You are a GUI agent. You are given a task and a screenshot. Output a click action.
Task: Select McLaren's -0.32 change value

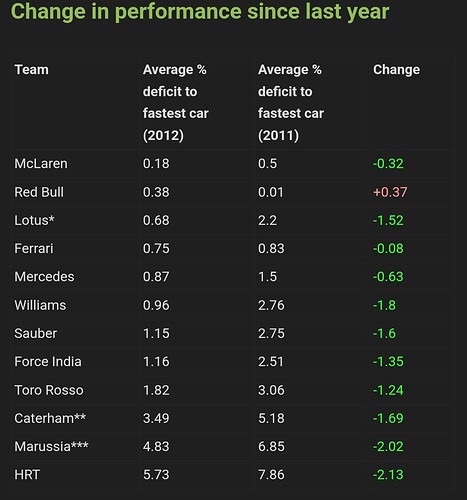point(388,164)
